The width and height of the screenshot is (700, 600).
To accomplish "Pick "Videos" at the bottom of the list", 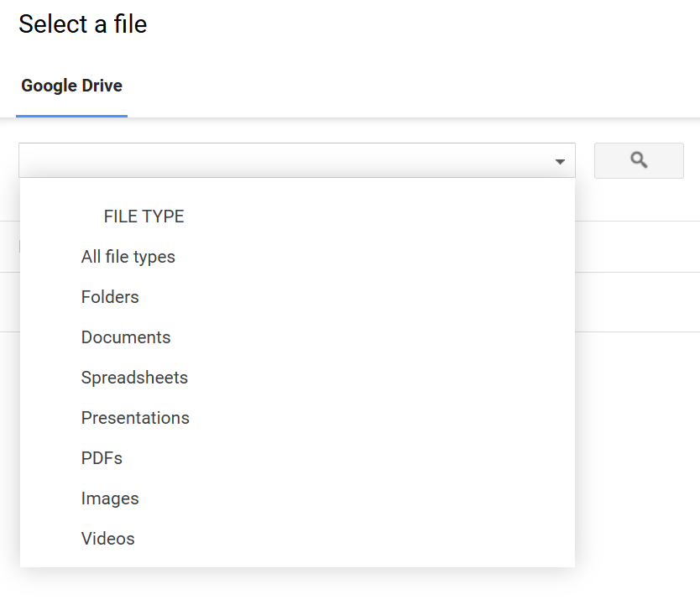I will (107, 539).
